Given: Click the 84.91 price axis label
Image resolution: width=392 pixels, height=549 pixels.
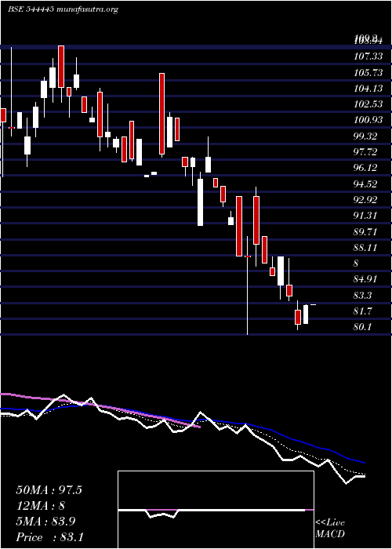Looking at the screenshot, I should click(365, 279).
